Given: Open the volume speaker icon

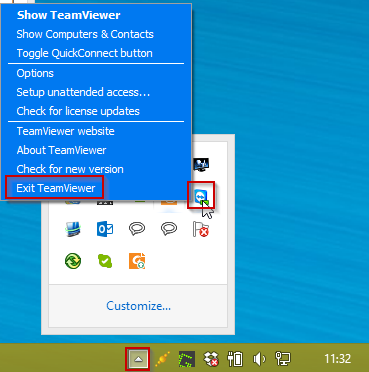Looking at the screenshot, I should click(259, 359).
